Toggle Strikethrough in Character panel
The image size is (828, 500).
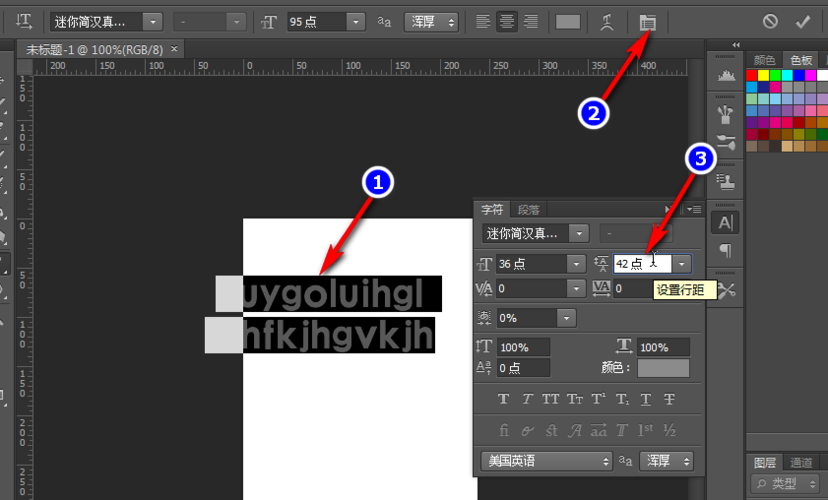point(669,399)
